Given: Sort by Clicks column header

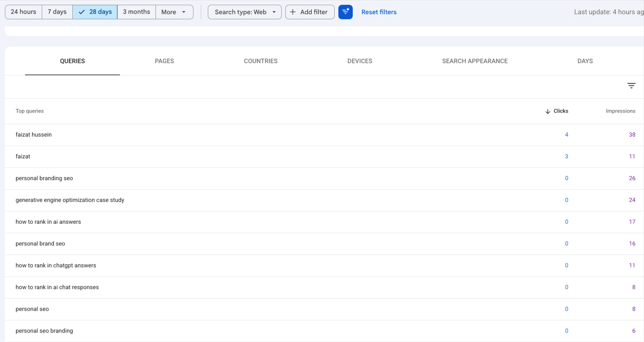Looking at the screenshot, I should (x=557, y=111).
